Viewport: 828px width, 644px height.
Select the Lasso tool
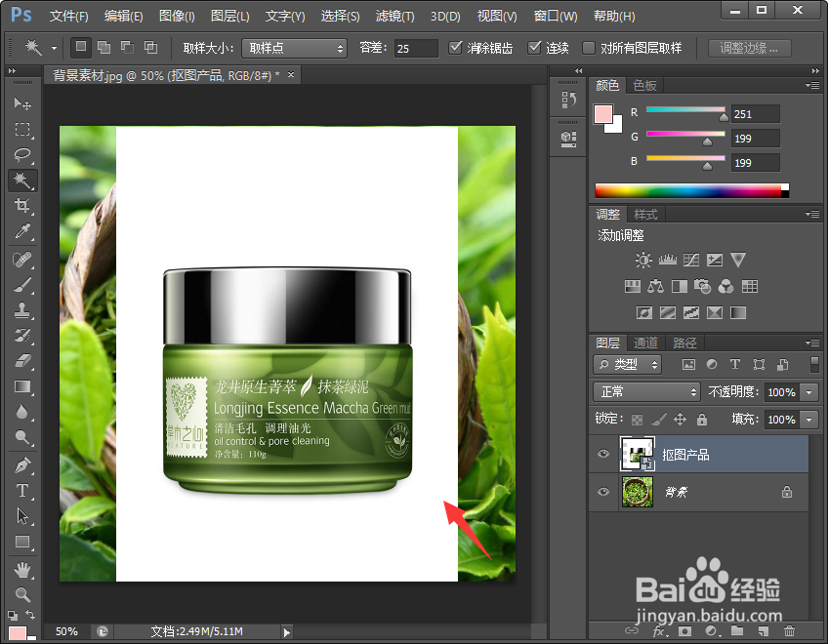(x=22, y=155)
